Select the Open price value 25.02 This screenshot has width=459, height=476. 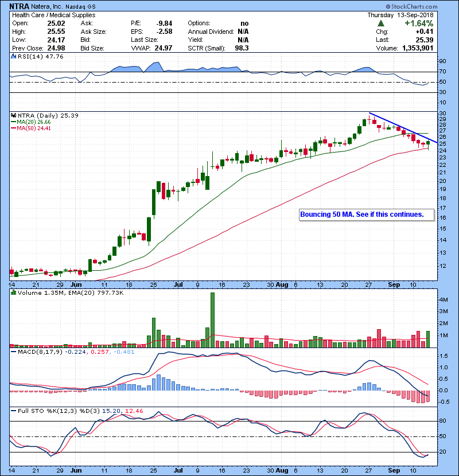[56, 24]
